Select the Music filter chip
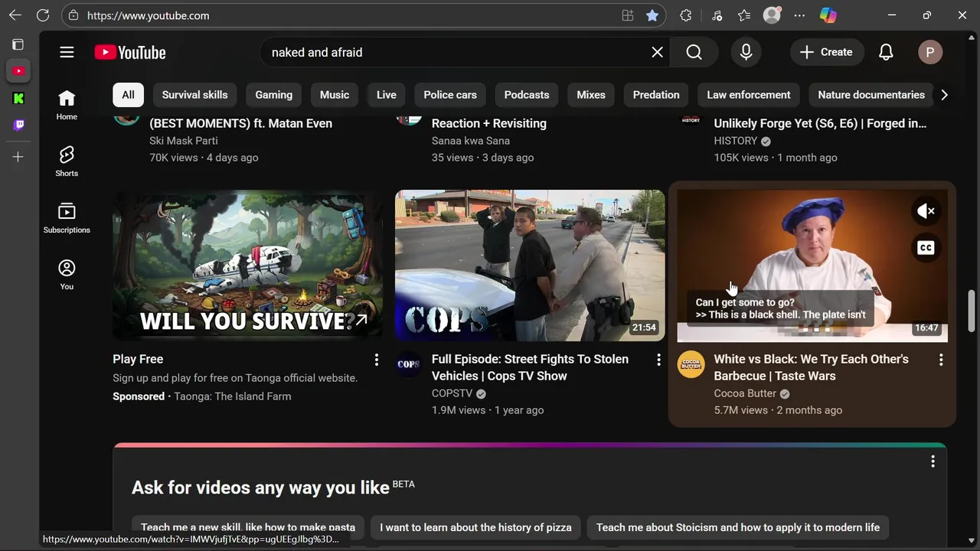The height and width of the screenshot is (551, 980). [335, 95]
